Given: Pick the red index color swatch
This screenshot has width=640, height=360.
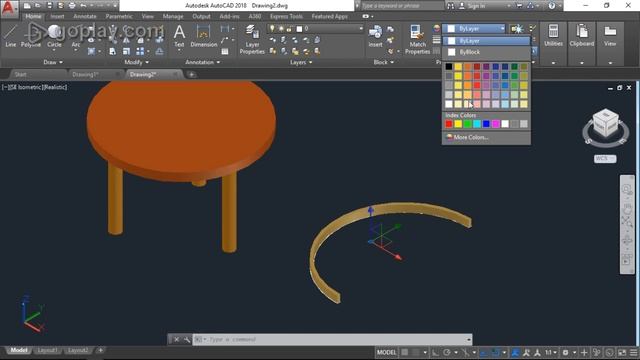Looking at the screenshot, I should [449, 124].
